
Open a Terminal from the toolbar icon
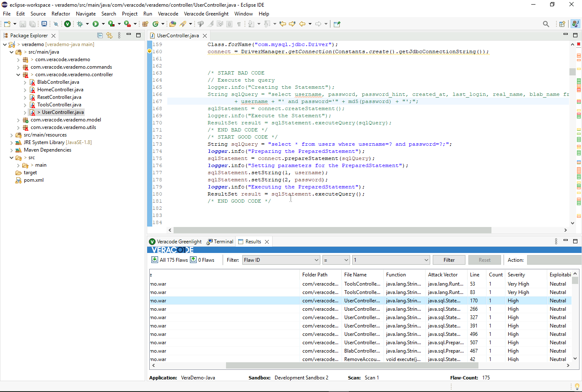click(x=44, y=24)
